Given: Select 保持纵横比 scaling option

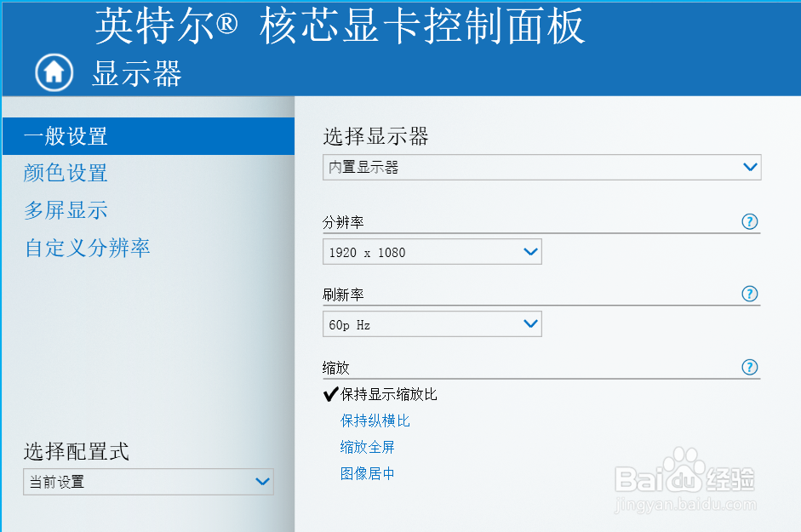Looking at the screenshot, I should [x=375, y=420].
